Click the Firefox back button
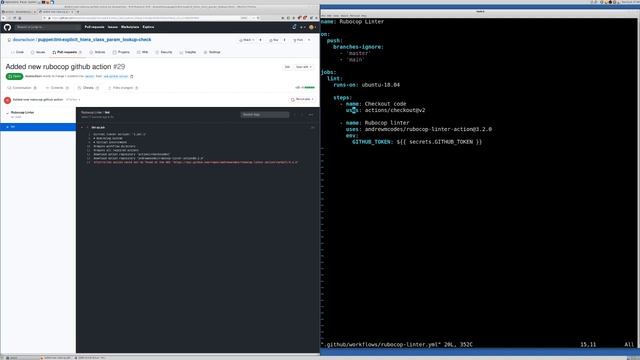640x360 pixels. [4, 18]
